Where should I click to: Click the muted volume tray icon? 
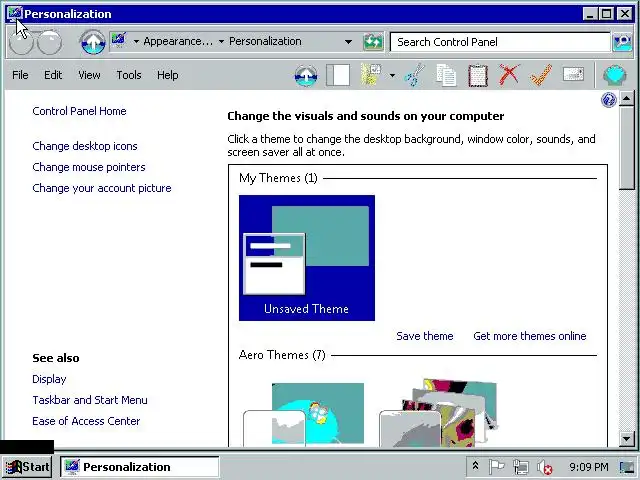click(544, 467)
